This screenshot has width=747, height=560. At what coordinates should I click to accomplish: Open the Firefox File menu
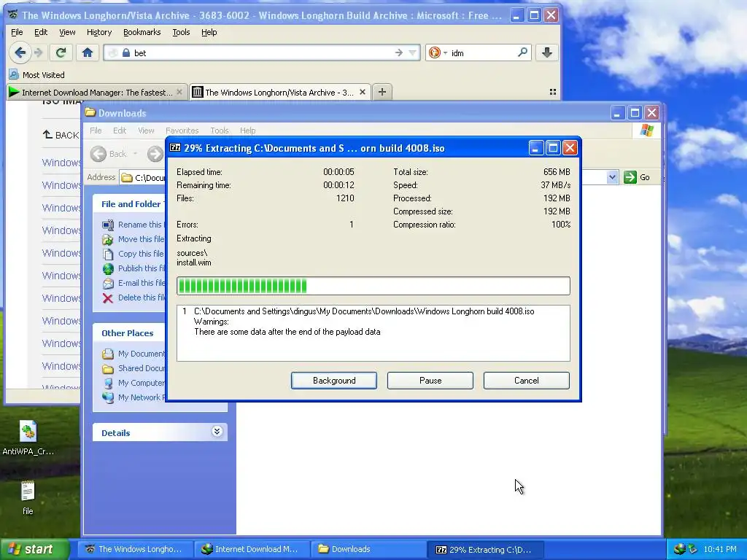pos(17,32)
